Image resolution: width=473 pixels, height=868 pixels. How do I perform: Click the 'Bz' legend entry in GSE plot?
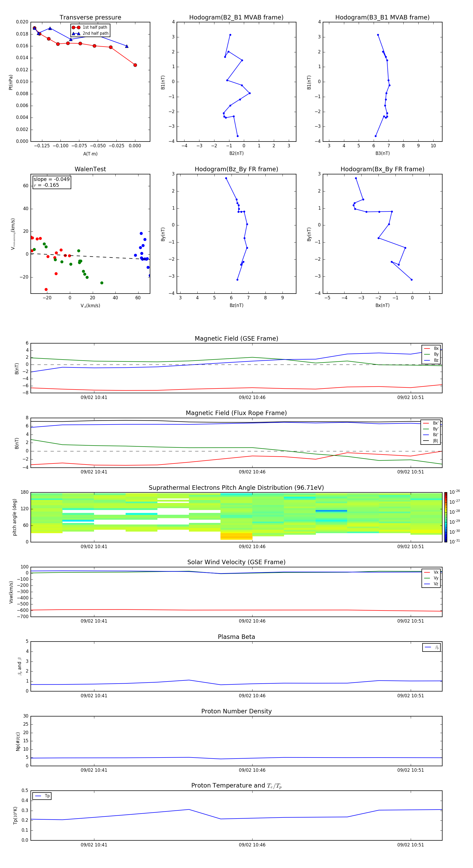(x=431, y=361)
